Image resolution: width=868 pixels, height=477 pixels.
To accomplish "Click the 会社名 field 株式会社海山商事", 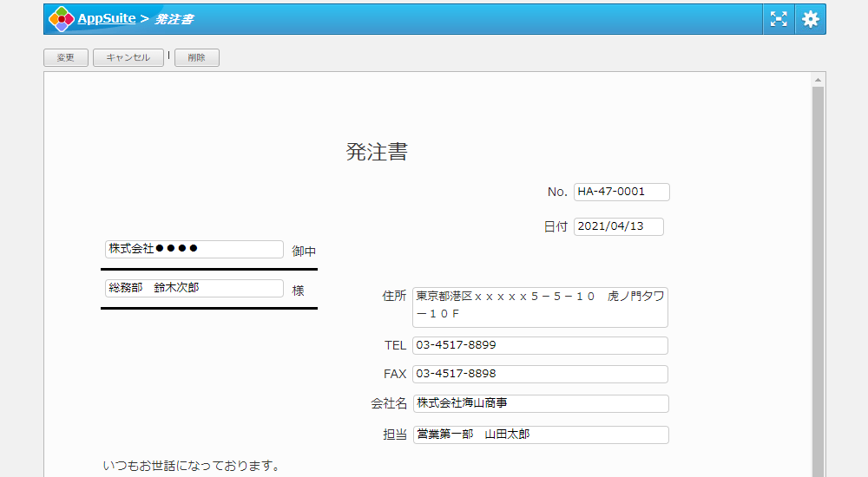I will click(x=540, y=403).
